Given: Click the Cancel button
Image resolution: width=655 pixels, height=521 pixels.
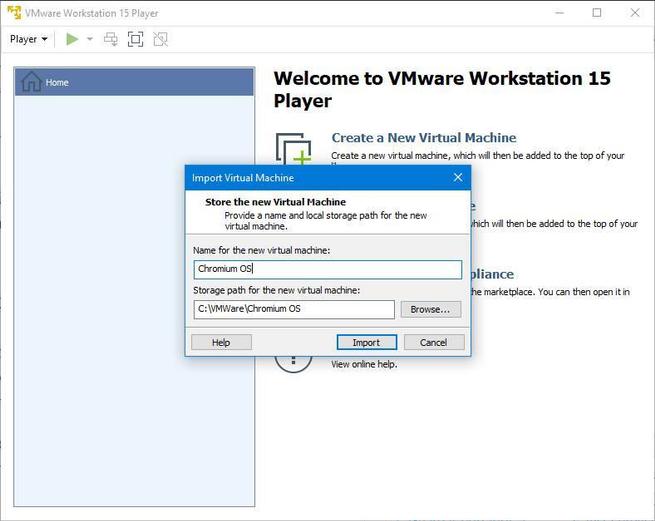Looking at the screenshot, I should [434, 342].
